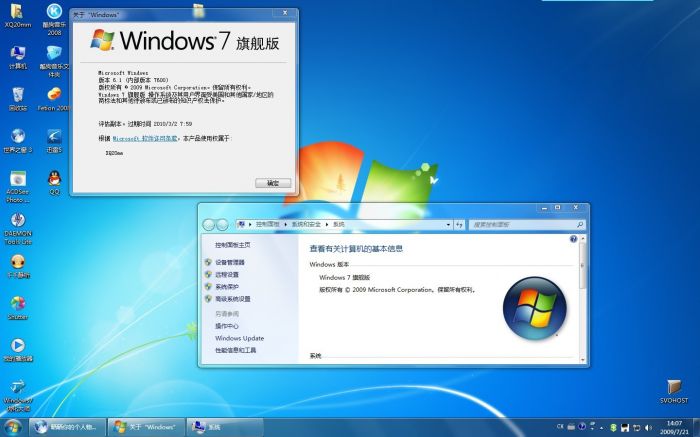Close the About Windows dialog

[285, 13]
